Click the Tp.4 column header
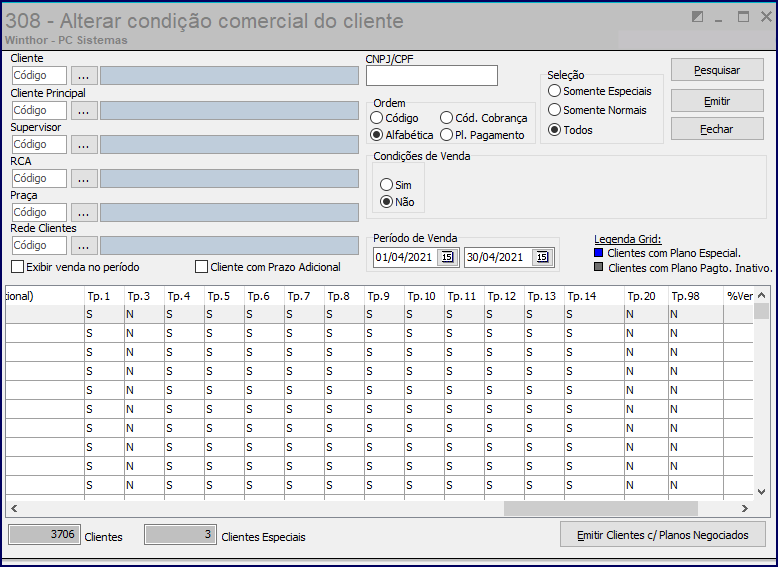 point(184,296)
